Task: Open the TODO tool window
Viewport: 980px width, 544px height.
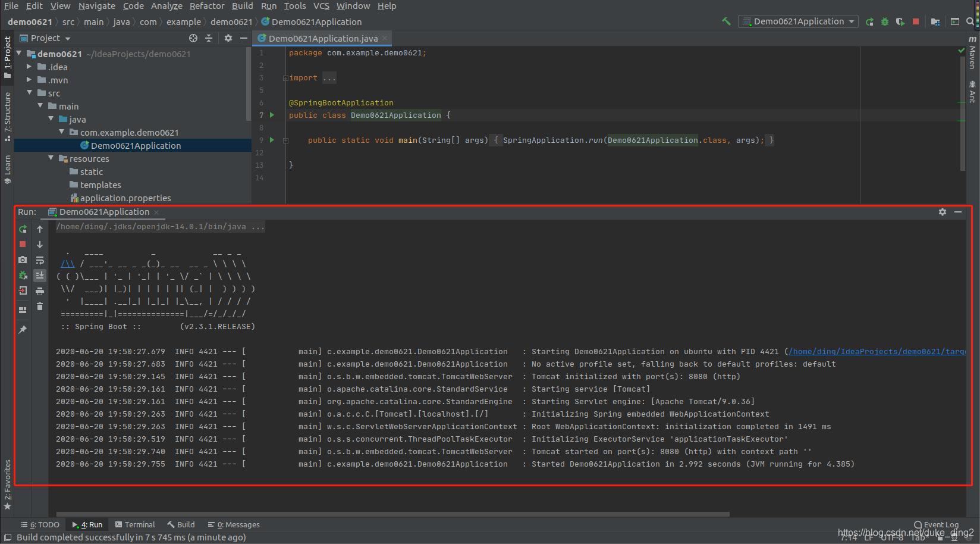Action: pos(40,525)
